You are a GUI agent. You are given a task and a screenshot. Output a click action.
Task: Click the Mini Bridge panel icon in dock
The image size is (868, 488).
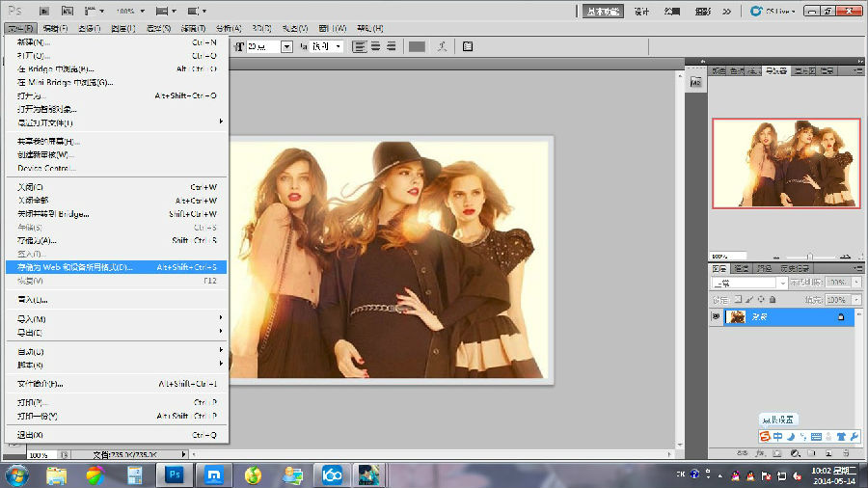[695, 82]
